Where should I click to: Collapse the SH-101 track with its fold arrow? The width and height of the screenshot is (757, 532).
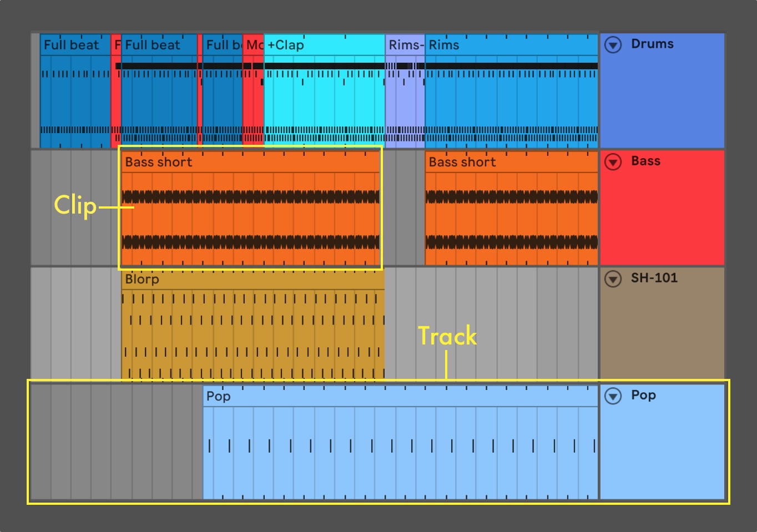pyautogui.click(x=613, y=278)
